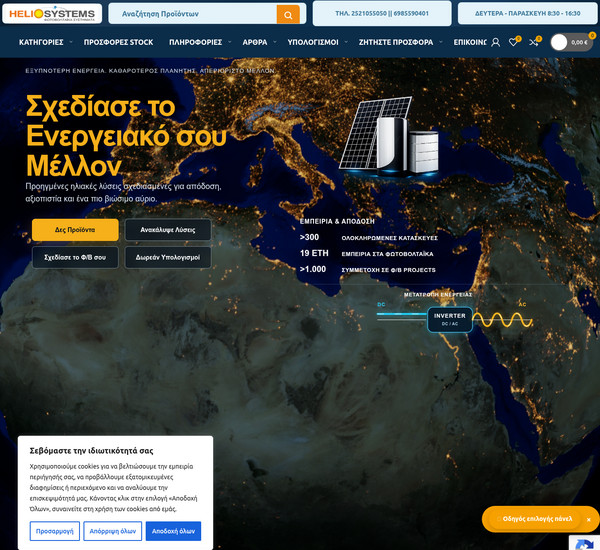Click the phone numbers ΤΗΛ. 2521055050 box
The width and height of the screenshot is (600, 550).
(x=382, y=13)
